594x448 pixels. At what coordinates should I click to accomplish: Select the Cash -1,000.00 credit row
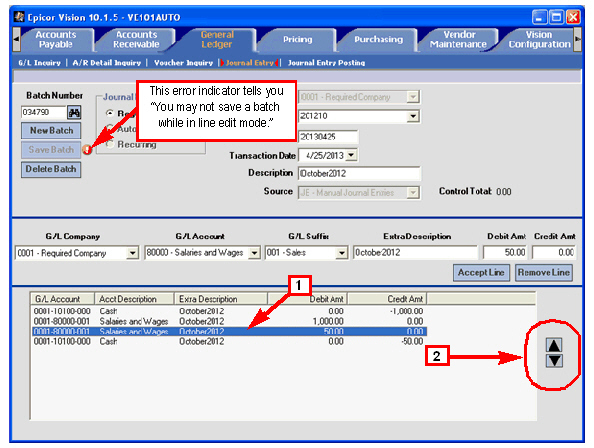click(x=228, y=311)
